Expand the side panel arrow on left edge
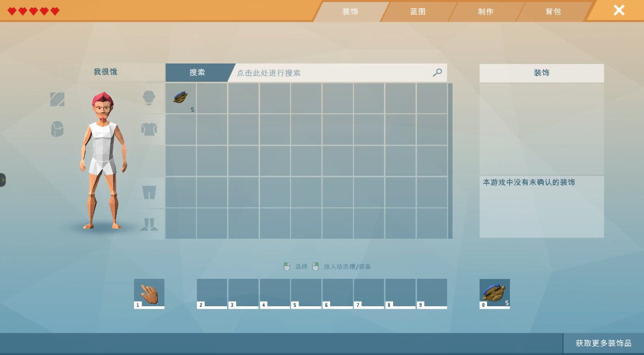Image resolution: width=644 pixels, height=355 pixels. tap(3, 180)
